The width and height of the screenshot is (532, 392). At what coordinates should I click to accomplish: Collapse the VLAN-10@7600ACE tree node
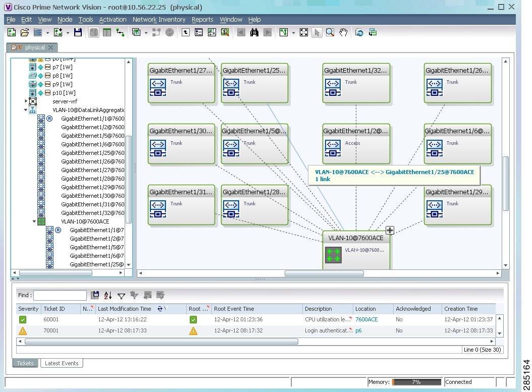click(34, 221)
